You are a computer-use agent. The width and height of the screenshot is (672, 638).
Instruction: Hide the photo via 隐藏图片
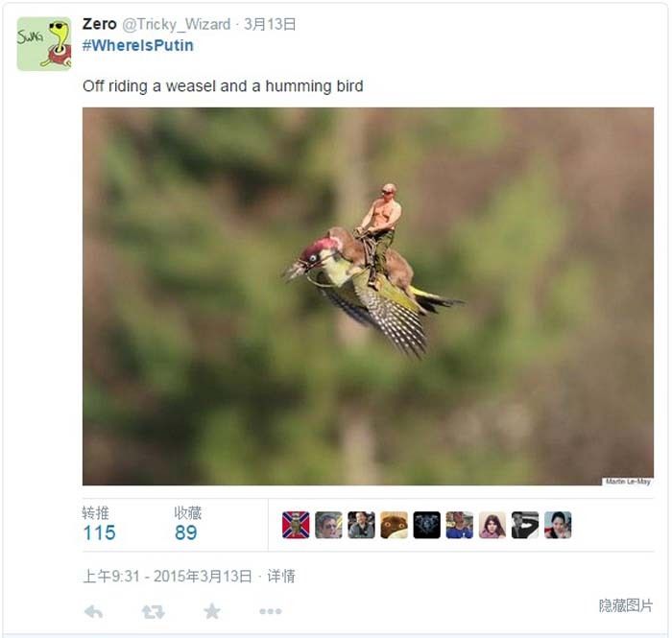click(626, 605)
